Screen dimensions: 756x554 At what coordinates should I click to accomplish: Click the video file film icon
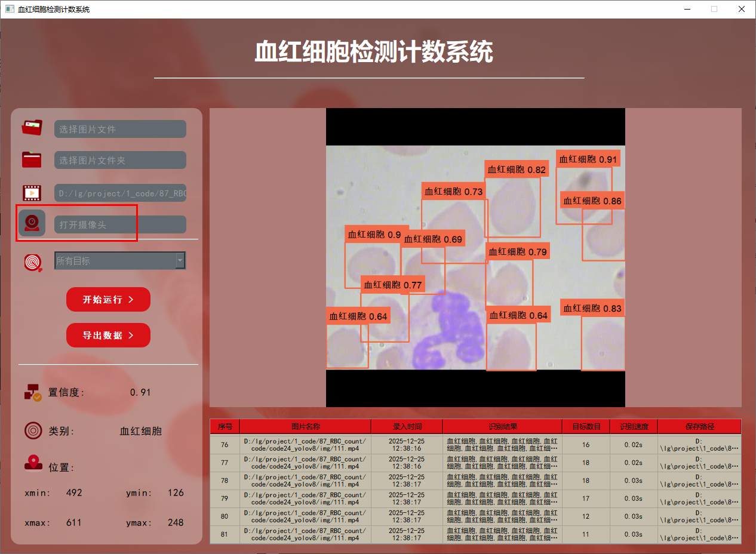pyautogui.click(x=32, y=193)
